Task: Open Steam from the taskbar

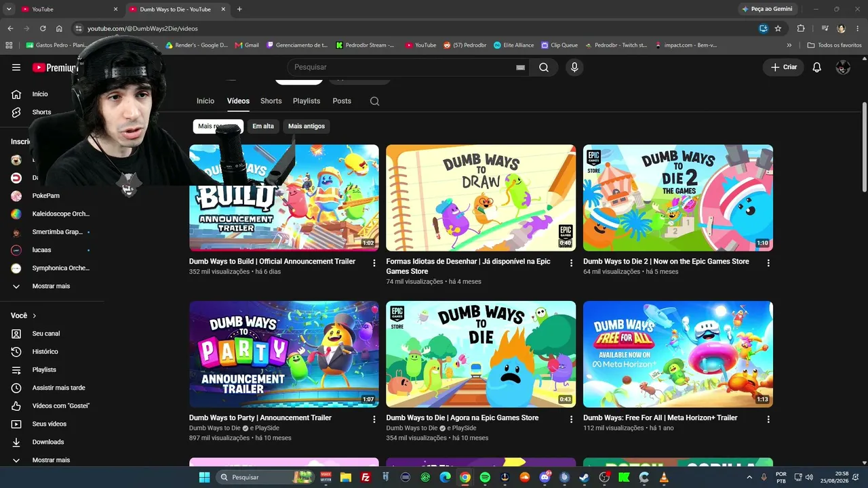Action: click(x=584, y=477)
